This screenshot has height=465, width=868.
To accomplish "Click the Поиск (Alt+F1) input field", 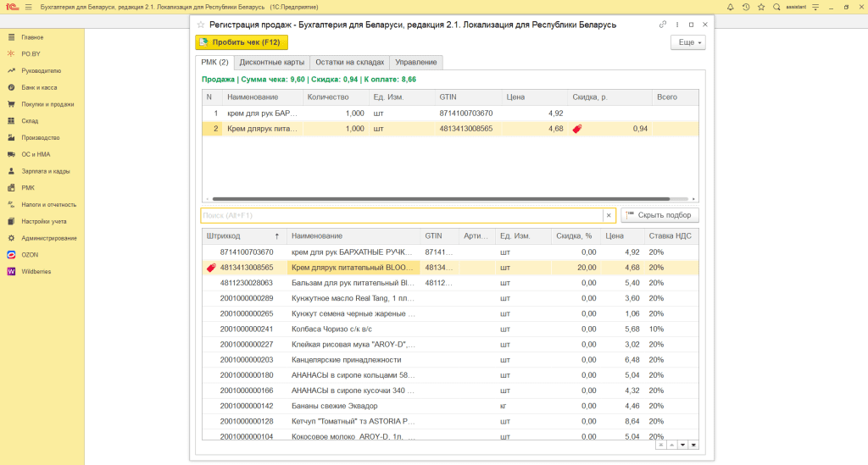I will (x=402, y=215).
